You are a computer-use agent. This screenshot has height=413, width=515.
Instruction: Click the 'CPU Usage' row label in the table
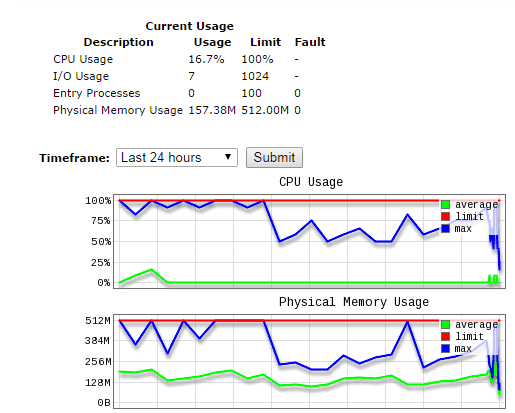[83, 59]
